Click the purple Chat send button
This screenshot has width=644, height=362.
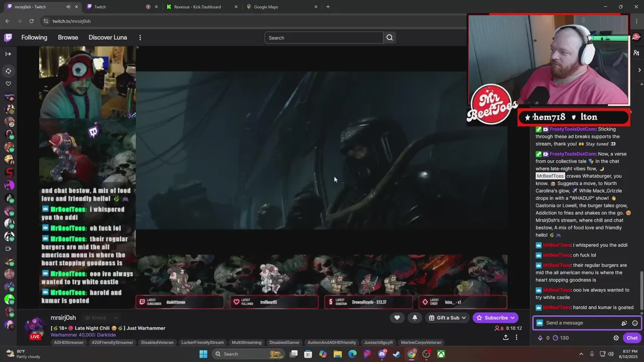coord(632,338)
